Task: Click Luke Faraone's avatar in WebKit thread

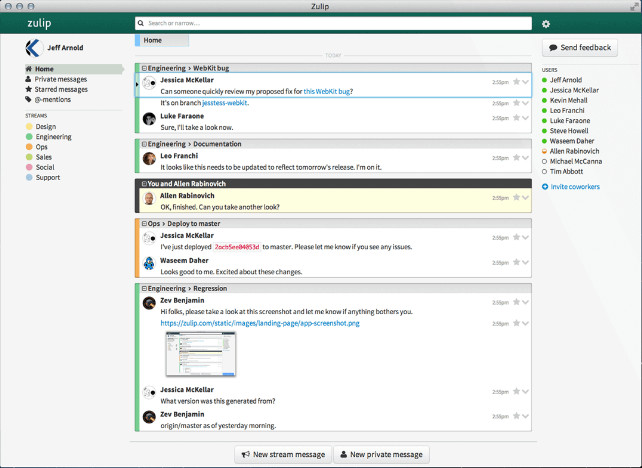Action: pyautogui.click(x=149, y=119)
